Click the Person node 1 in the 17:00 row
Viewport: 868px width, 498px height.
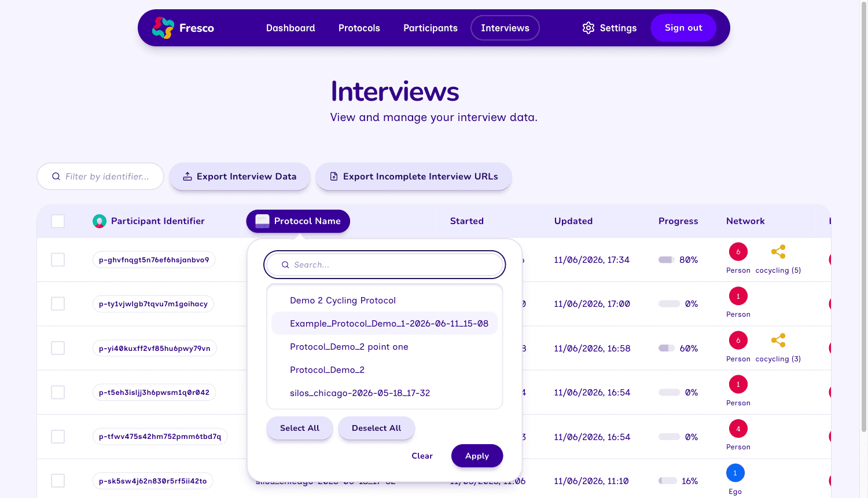(x=738, y=296)
